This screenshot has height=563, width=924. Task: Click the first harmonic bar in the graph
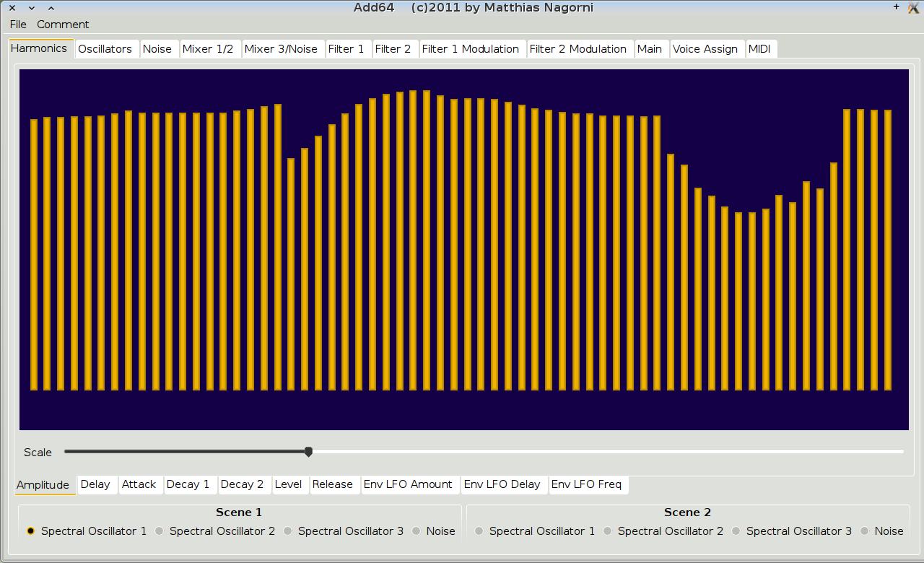[34, 255]
